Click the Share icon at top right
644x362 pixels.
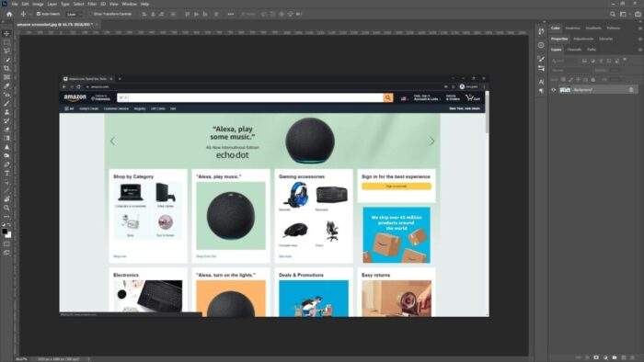click(638, 14)
